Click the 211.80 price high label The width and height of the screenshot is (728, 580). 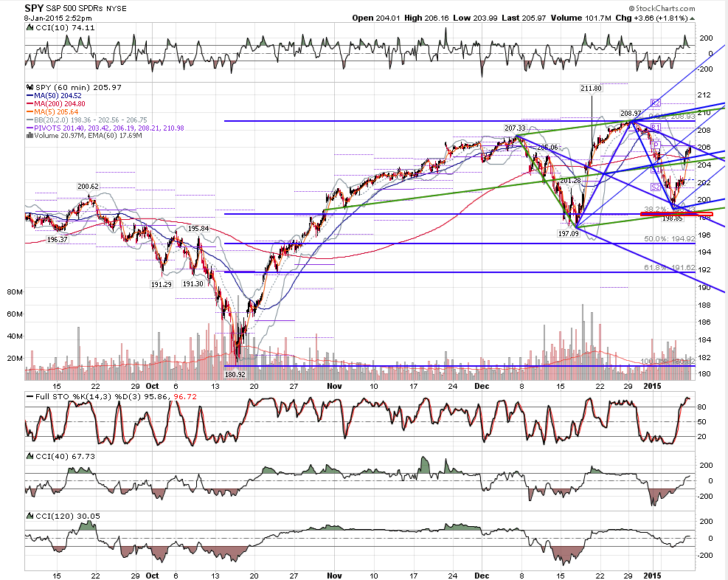(x=591, y=89)
